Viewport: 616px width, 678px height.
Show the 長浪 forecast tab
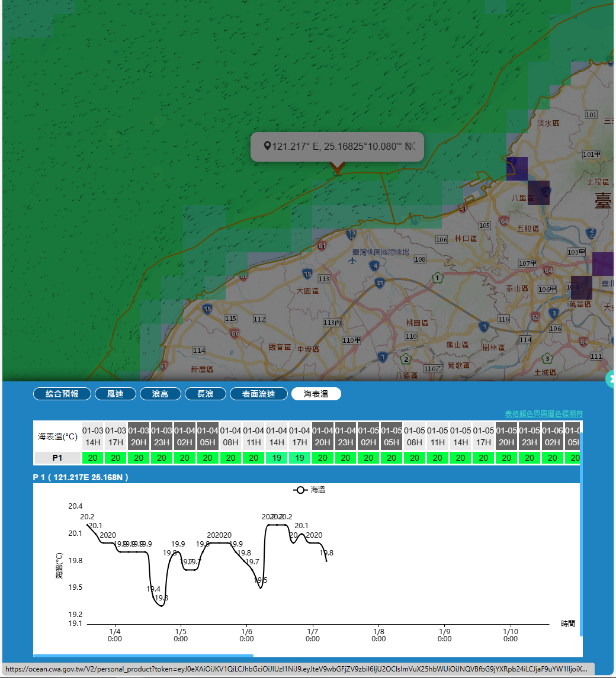point(206,394)
